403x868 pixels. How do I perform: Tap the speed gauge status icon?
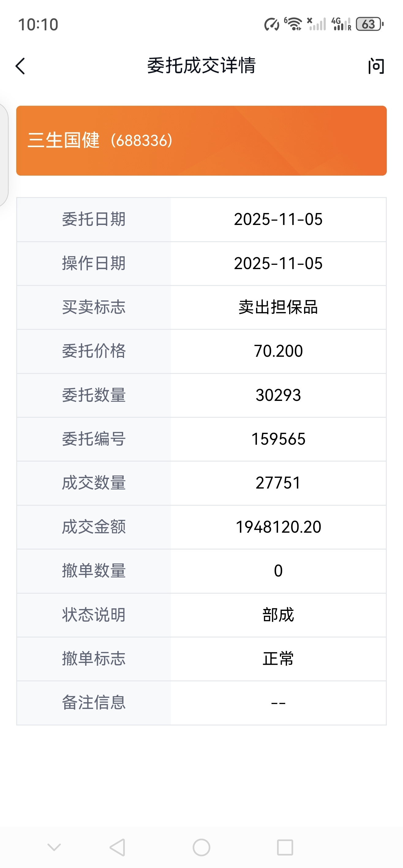click(272, 24)
